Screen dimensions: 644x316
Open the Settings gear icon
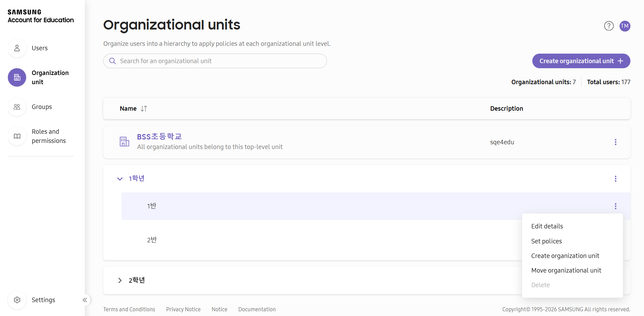pos(17,300)
